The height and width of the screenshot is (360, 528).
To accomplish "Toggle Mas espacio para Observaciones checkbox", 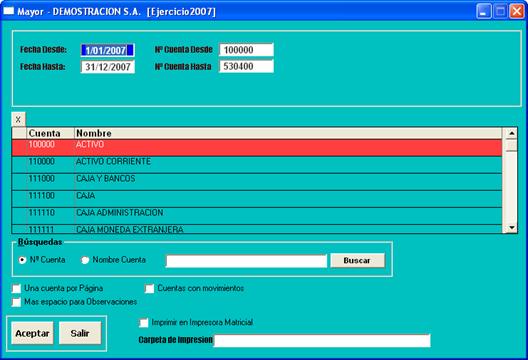I will [x=16, y=302].
